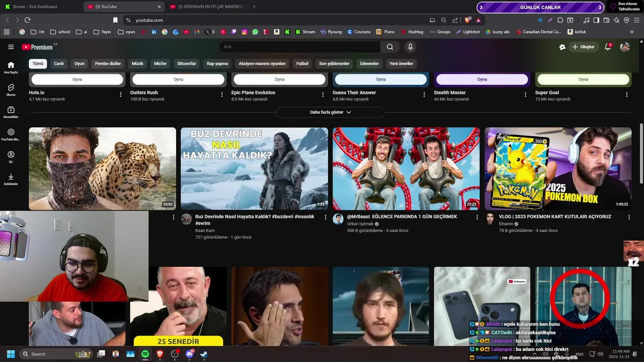Open the Oluştur create menu
Image resolution: width=644 pixels, height=362 pixels.
coord(583,47)
